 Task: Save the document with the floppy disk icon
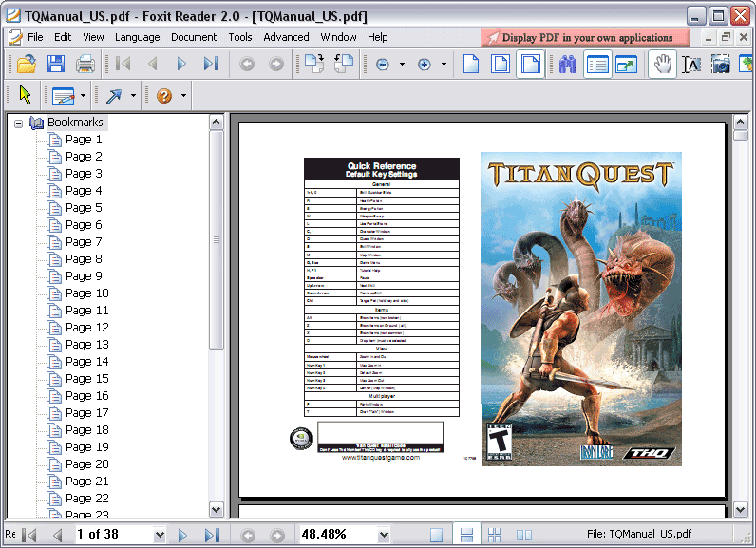[56, 65]
